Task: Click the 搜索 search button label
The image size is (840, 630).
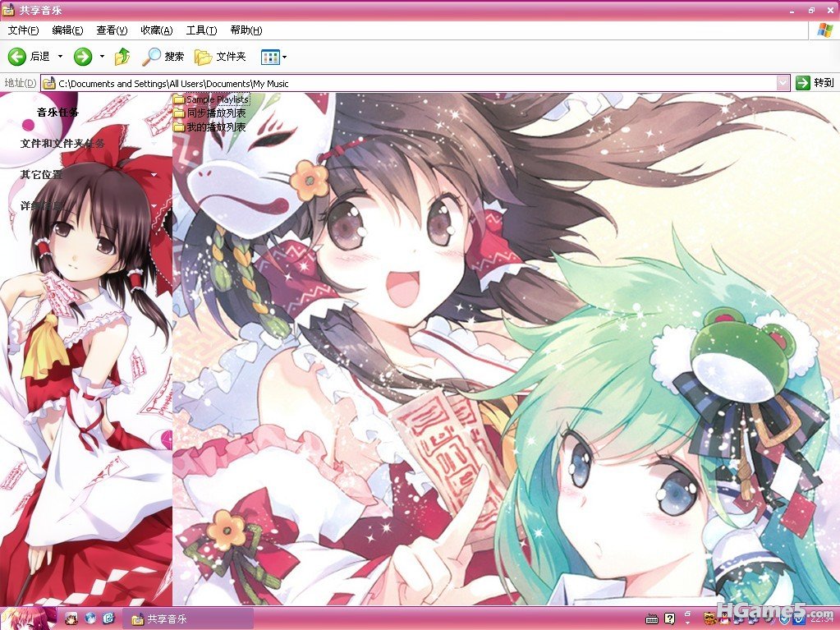Action: click(174, 56)
